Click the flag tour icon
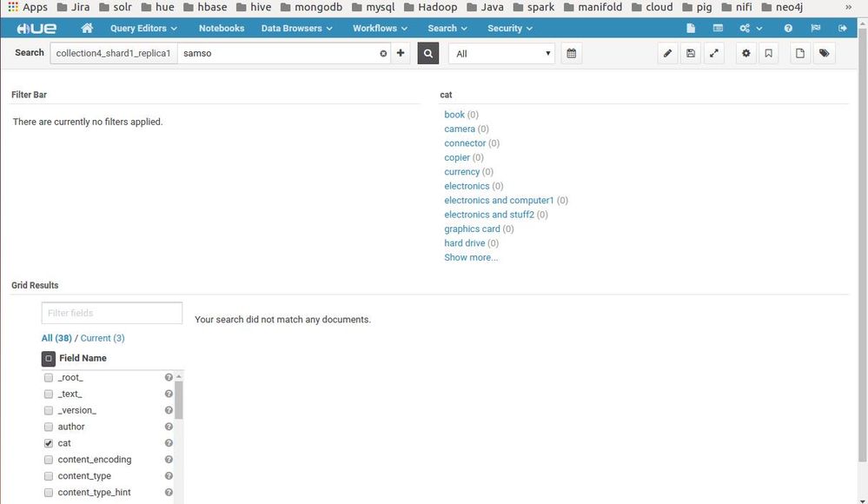Image resolution: width=868 pixels, height=504 pixels. 815,29
